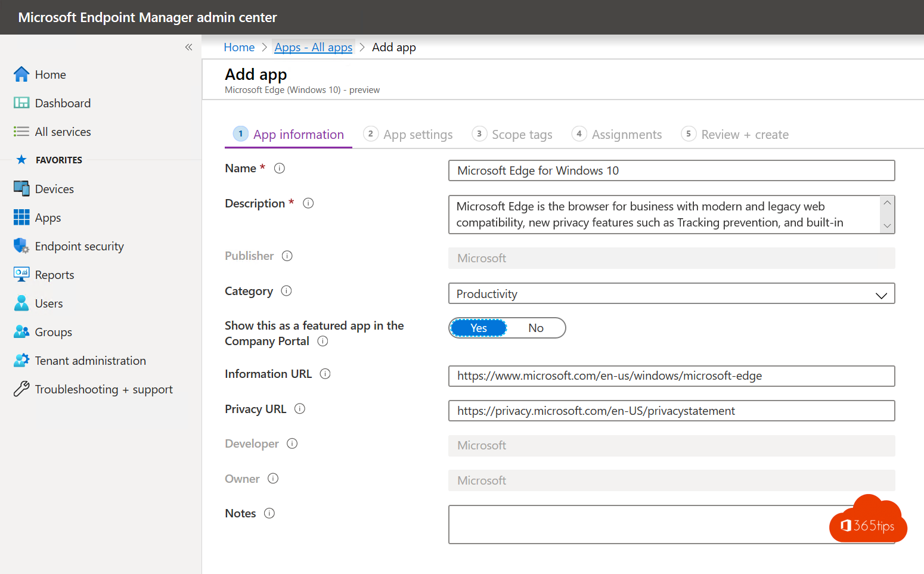This screenshot has width=924, height=574.
Task: Click the Home house icon in sidebar
Action: [x=21, y=74]
